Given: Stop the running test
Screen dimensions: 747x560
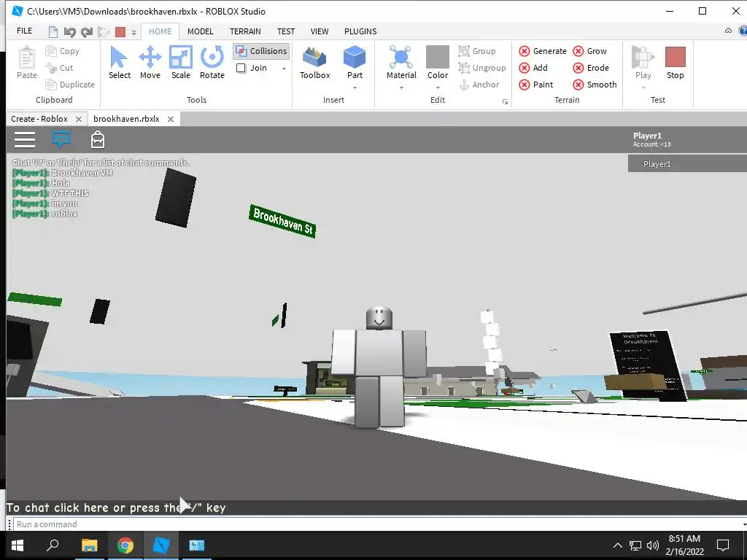Looking at the screenshot, I should click(x=675, y=63).
